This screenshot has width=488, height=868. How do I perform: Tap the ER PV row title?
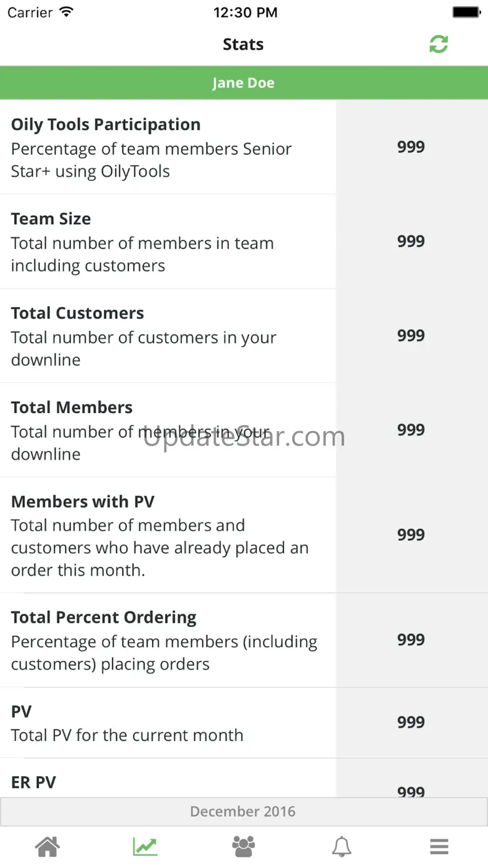(x=34, y=782)
